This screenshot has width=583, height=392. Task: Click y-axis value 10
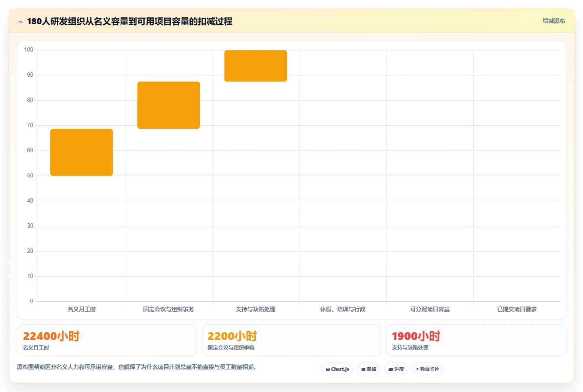(30, 276)
